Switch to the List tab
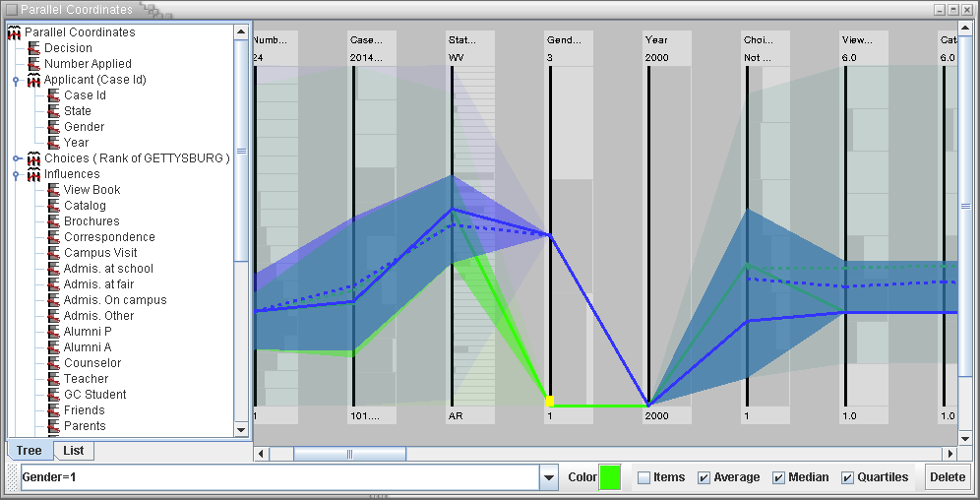 click(74, 451)
